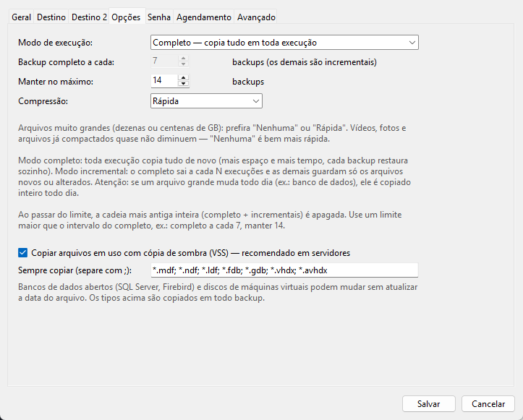Click the help text starting "Ao passar do limite"
Image resolution: width=523 pixels, height=420 pixels.
210,220
